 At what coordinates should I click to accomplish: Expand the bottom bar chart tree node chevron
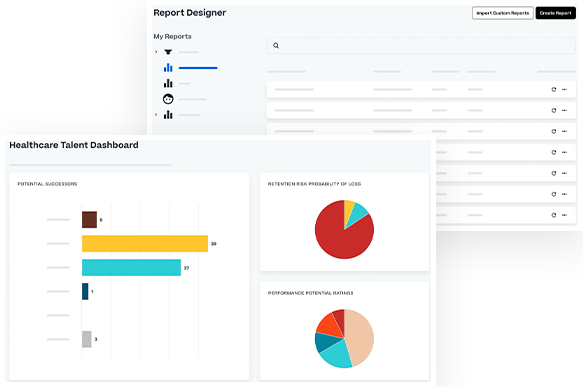[156, 115]
